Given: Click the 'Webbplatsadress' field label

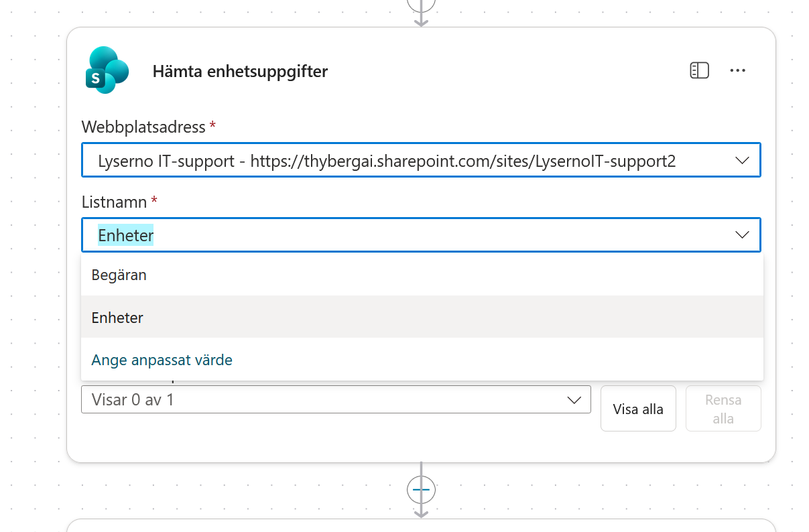Looking at the screenshot, I should [143, 127].
